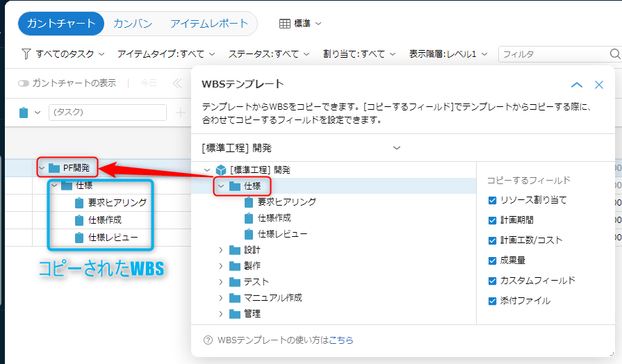
Task: Click the 管理 folder icon
Action: 235,314
